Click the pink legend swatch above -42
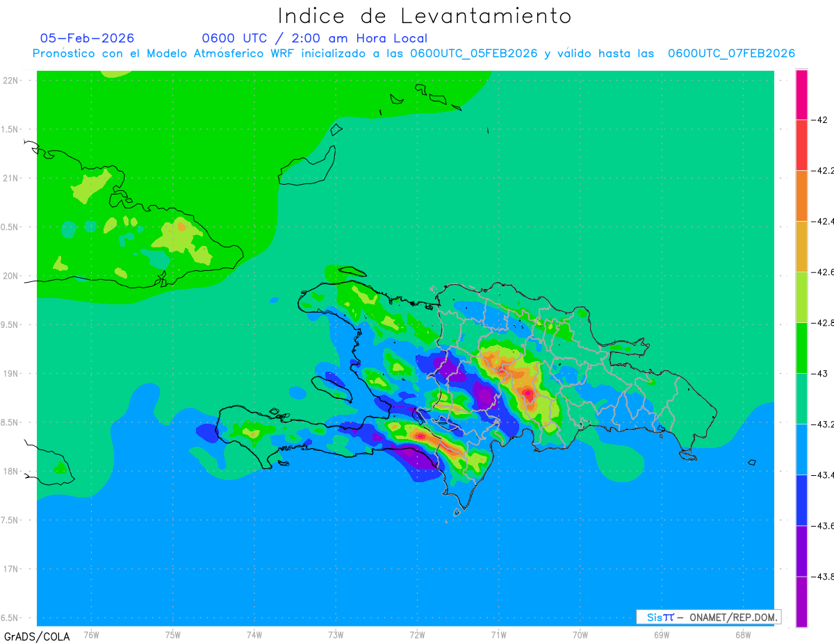The height and width of the screenshot is (644, 834). click(801, 94)
